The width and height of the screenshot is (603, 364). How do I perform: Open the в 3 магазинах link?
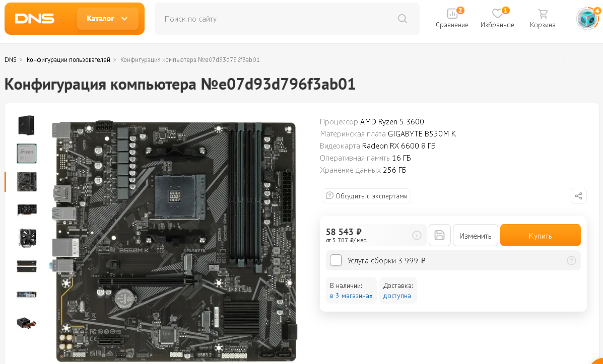coord(351,296)
